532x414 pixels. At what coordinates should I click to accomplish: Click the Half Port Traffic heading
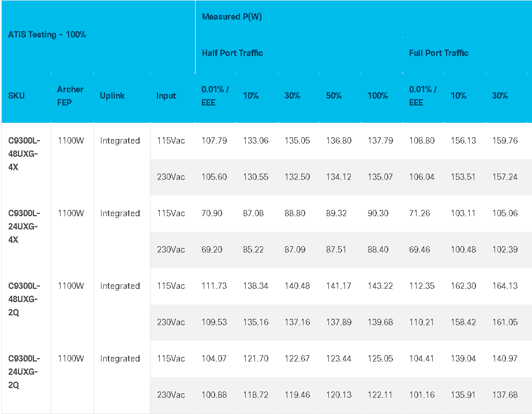pyautogui.click(x=233, y=53)
